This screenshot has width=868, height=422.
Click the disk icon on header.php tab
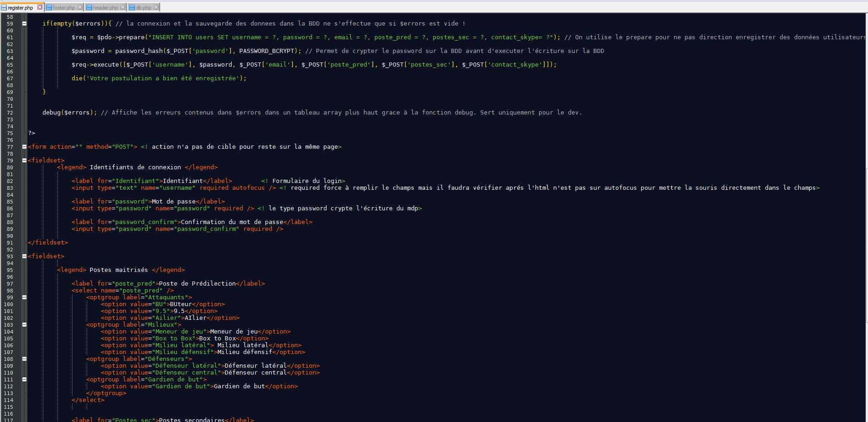pos(89,7)
